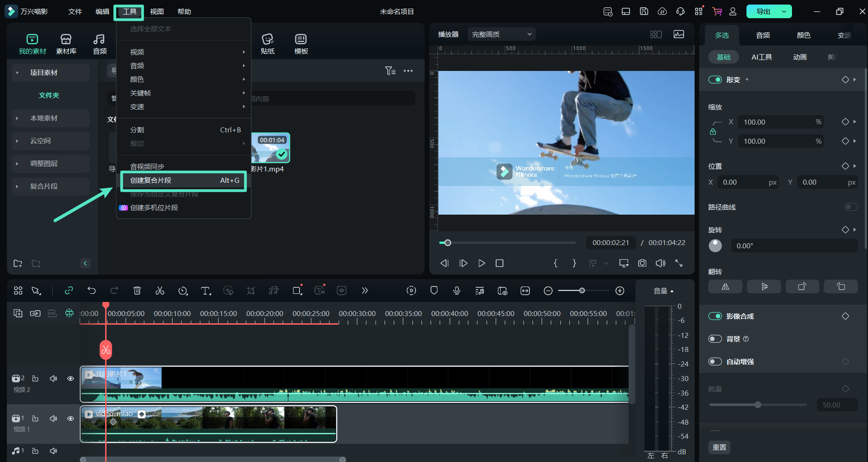The image size is (868, 462).
Task: Take a snapshot with the camera icon
Action: coord(642,263)
